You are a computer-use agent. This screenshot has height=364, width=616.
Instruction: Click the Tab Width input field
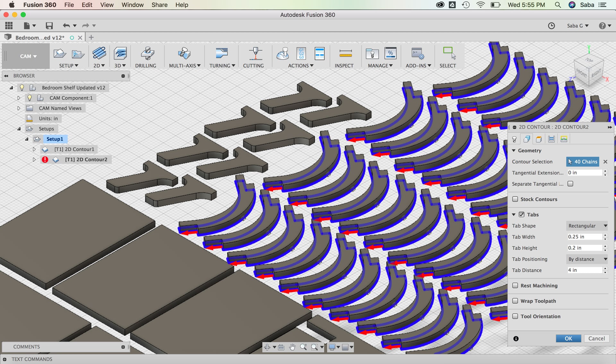[x=585, y=237]
